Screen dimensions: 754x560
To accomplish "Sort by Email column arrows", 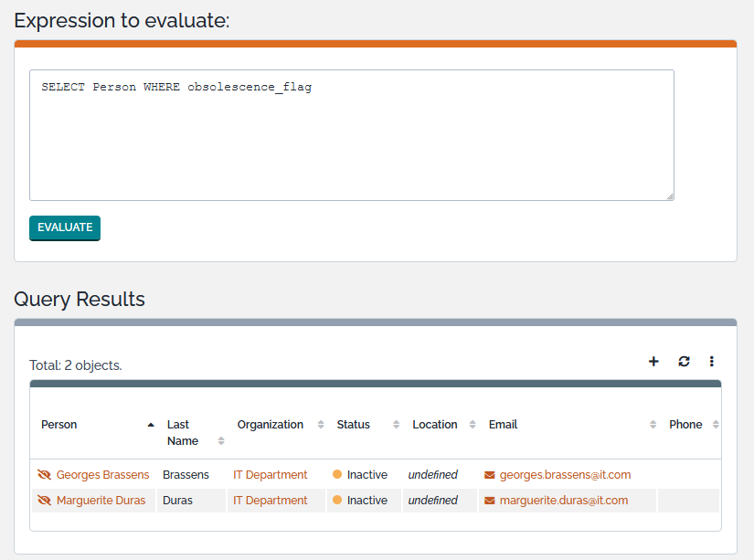I will (x=653, y=425).
